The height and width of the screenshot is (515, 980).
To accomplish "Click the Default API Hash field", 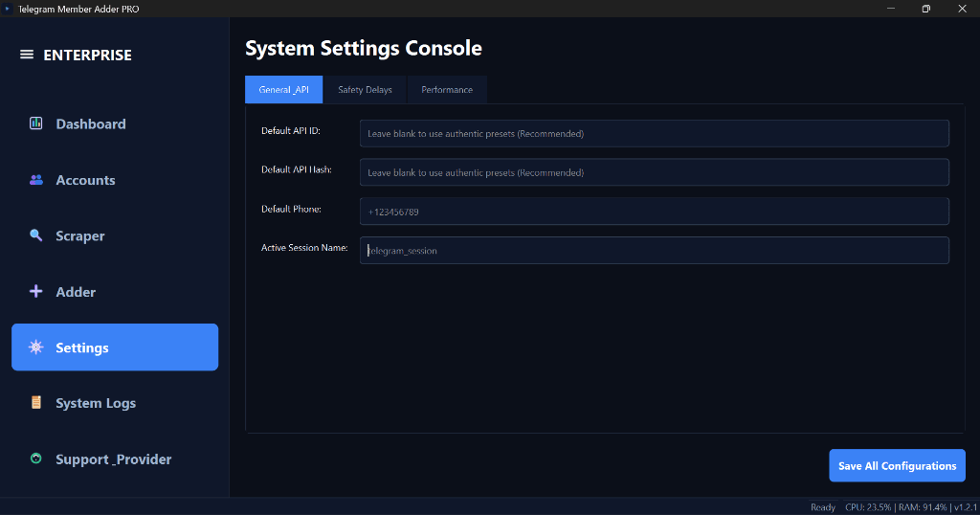I will click(655, 172).
